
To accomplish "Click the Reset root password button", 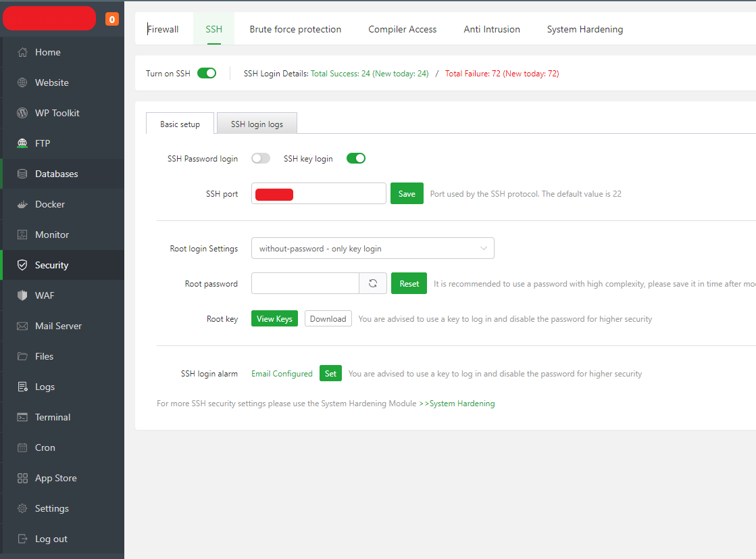I will 409,284.
